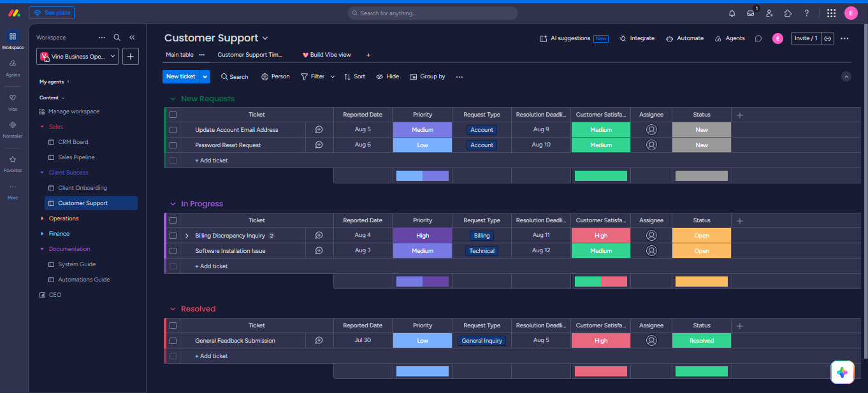The width and height of the screenshot is (868, 393).
Task: Open the New ticket dropdown arrow
Action: 205,76
